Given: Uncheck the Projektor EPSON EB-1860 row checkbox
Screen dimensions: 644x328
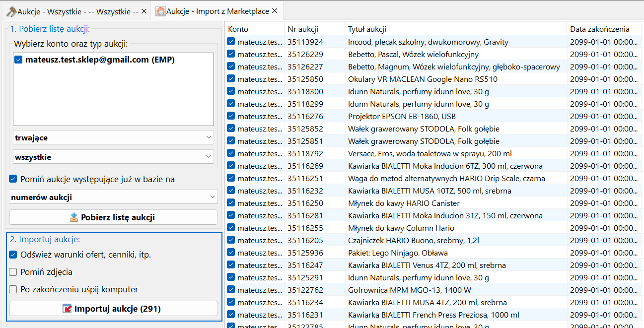Looking at the screenshot, I should tap(231, 116).
